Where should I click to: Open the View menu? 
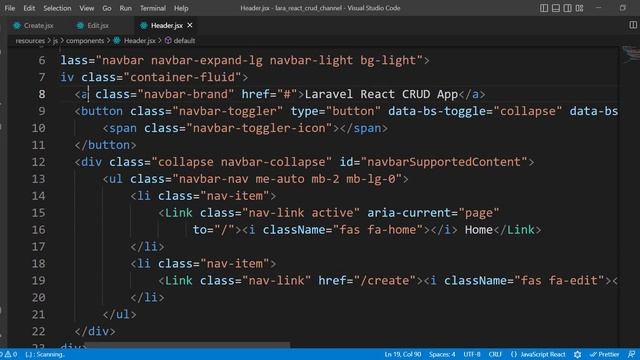[87, 8]
